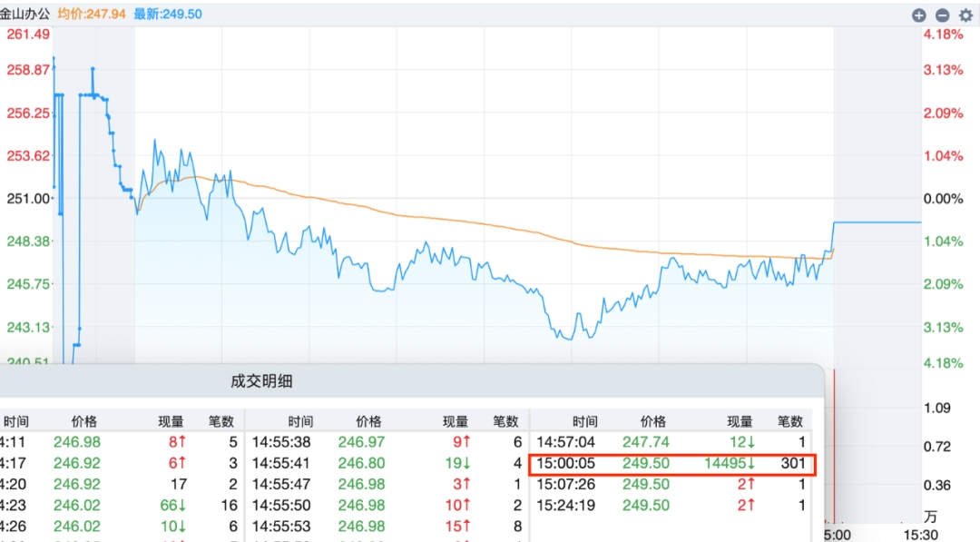Select the 14:55:41 trade row
The width and height of the screenshot is (980, 542).
coord(386,463)
